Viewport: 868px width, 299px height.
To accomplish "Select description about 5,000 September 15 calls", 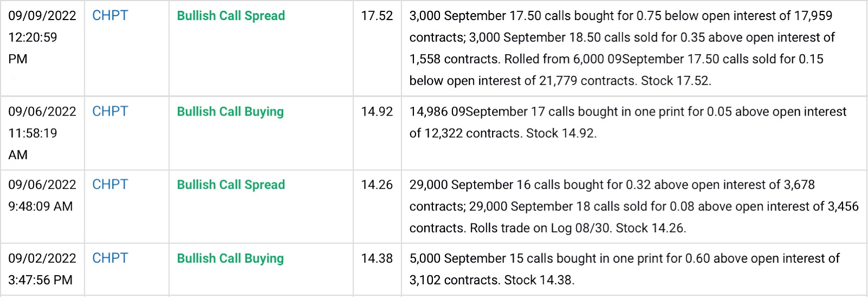I will pyautogui.click(x=624, y=269).
